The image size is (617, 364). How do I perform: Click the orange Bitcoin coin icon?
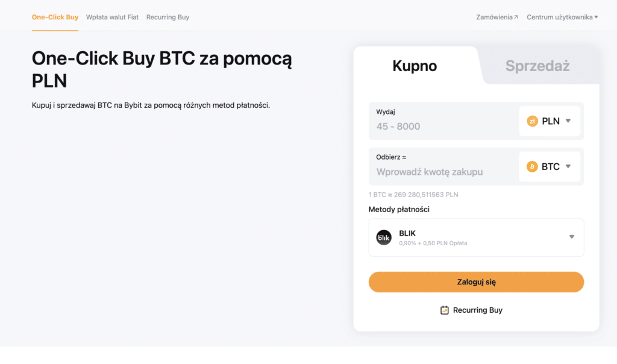pyautogui.click(x=531, y=166)
